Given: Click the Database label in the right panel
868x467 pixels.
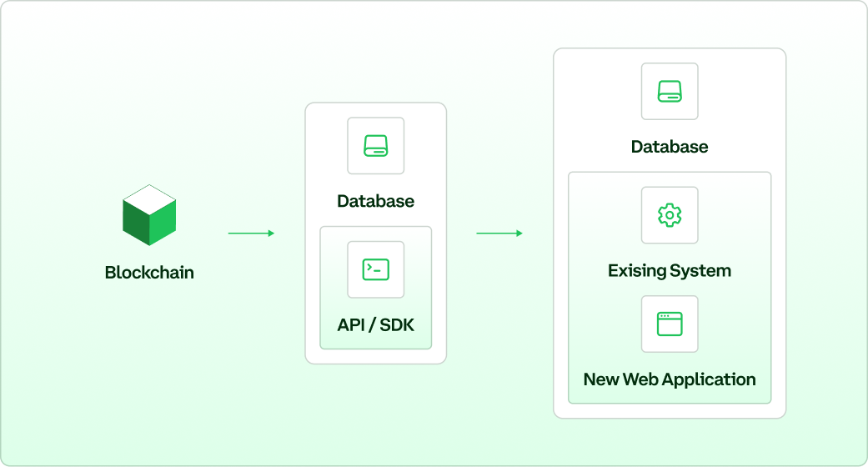Looking at the screenshot, I should (670, 147).
